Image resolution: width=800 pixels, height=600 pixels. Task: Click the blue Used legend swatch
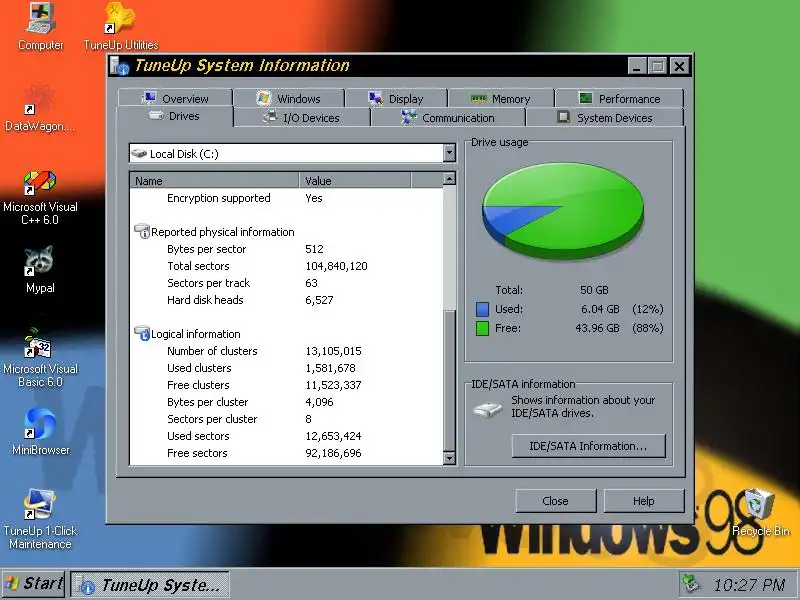482,309
